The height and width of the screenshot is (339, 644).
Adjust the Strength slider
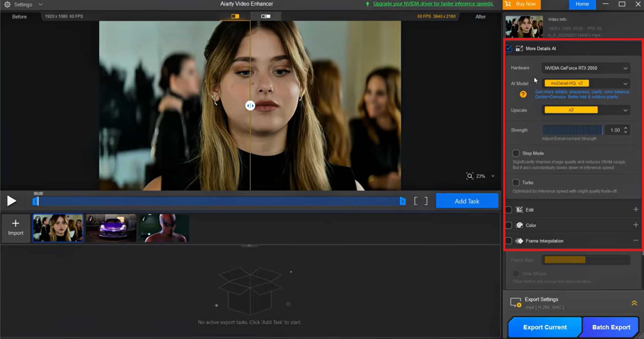point(573,130)
